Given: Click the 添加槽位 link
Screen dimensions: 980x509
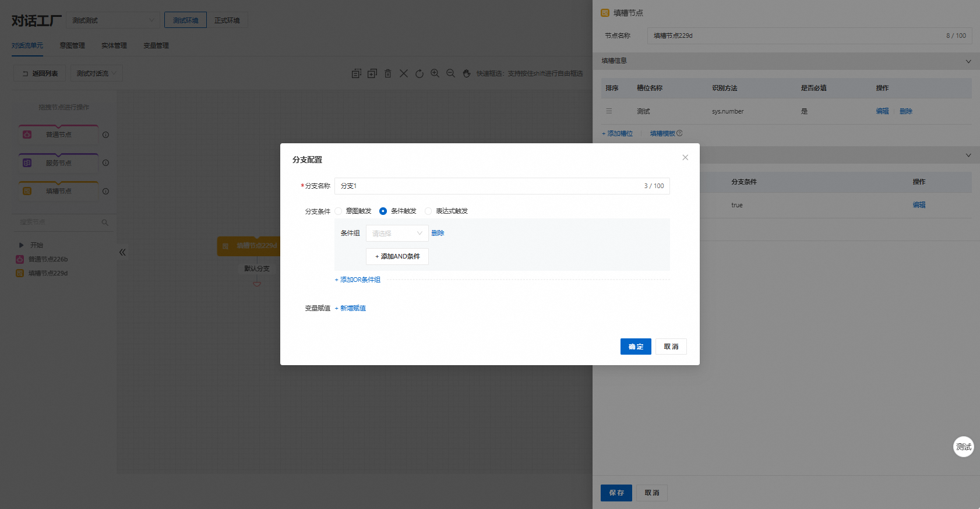Looking at the screenshot, I should click(618, 134).
